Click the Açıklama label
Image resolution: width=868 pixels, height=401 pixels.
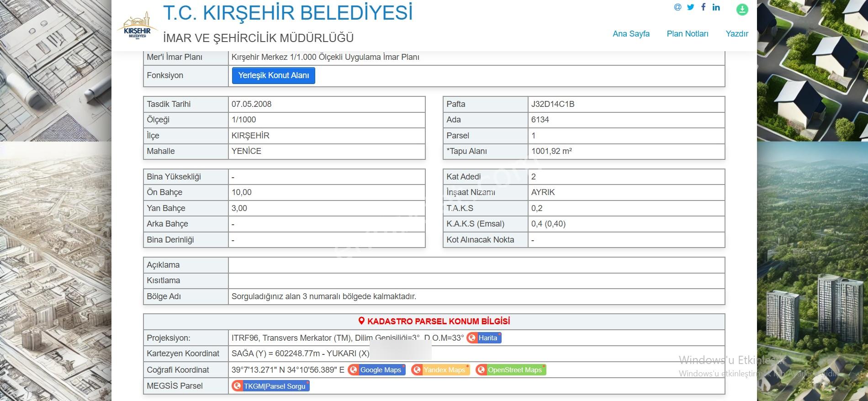point(163,265)
